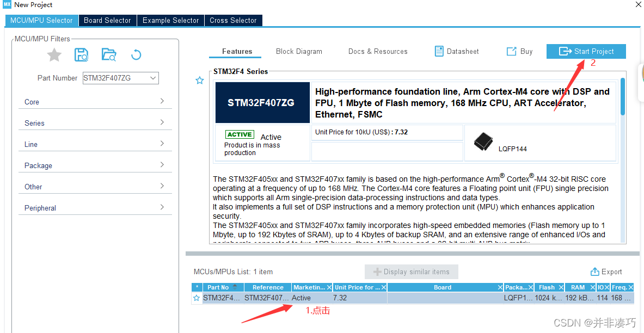Viewport: 644px width, 333px height.
Task: Expand the Other filter section
Action: point(95,187)
